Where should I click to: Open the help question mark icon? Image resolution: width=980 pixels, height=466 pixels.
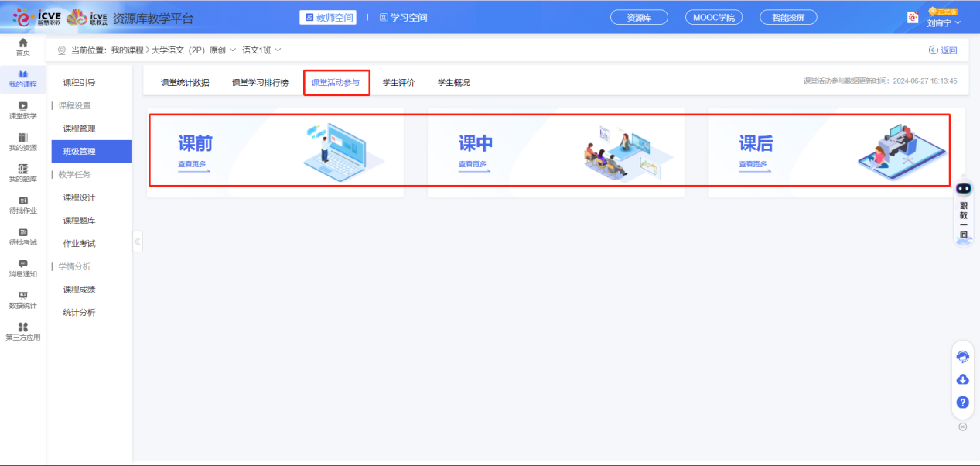pyautogui.click(x=962, y=403)
